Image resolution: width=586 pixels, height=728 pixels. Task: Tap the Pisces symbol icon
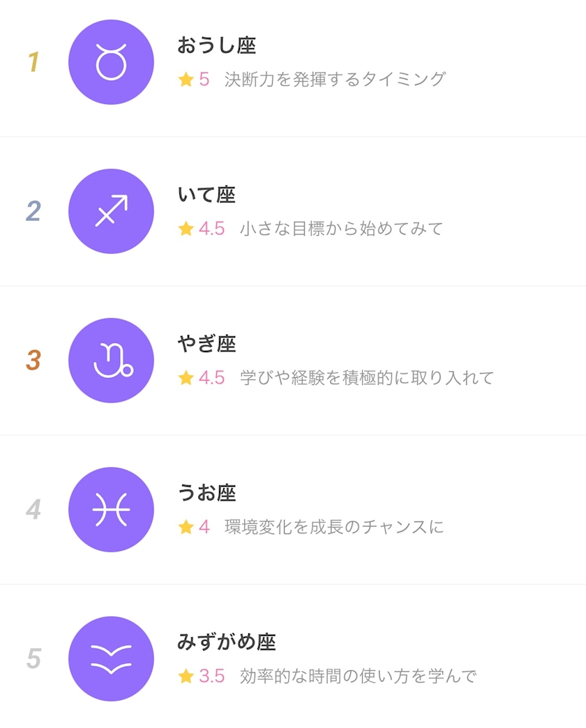pos(111,510)
